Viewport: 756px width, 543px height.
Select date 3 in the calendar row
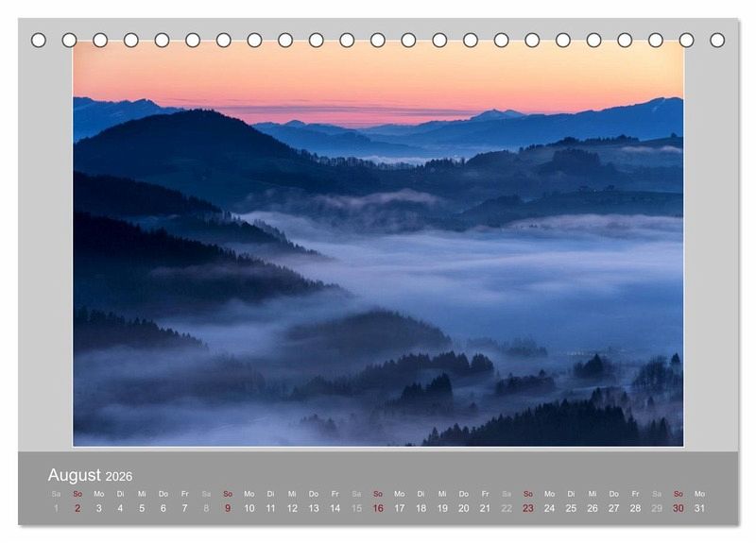coord(99,508)
